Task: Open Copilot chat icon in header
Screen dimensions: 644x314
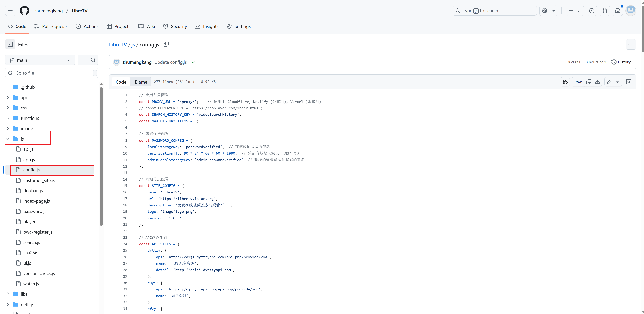Action: point(545,11)
